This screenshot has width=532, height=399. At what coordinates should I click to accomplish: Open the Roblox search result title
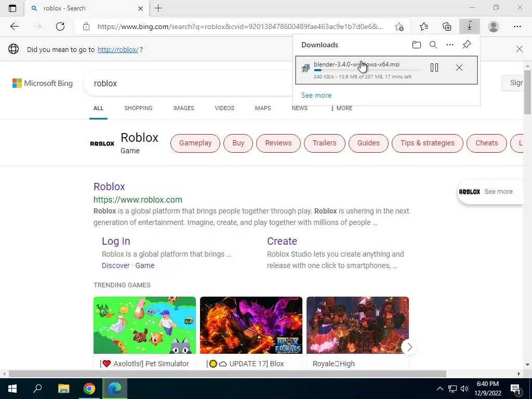109,187
